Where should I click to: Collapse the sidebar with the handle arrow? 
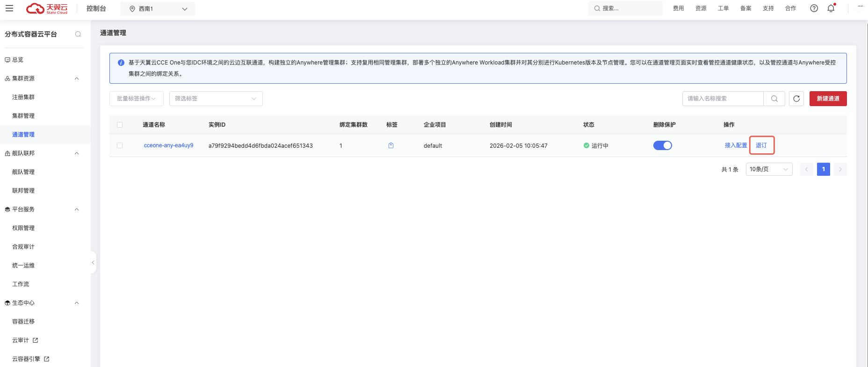(x=93, y=263)
